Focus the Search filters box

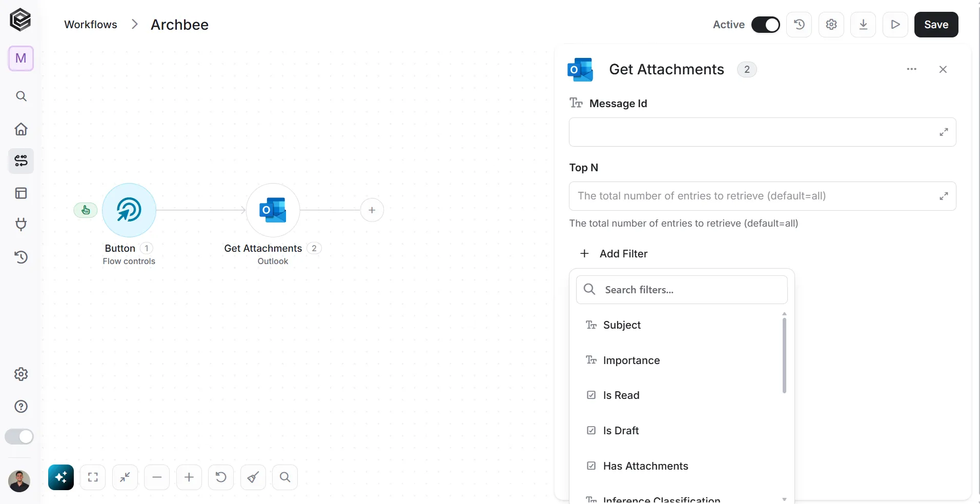682,290
